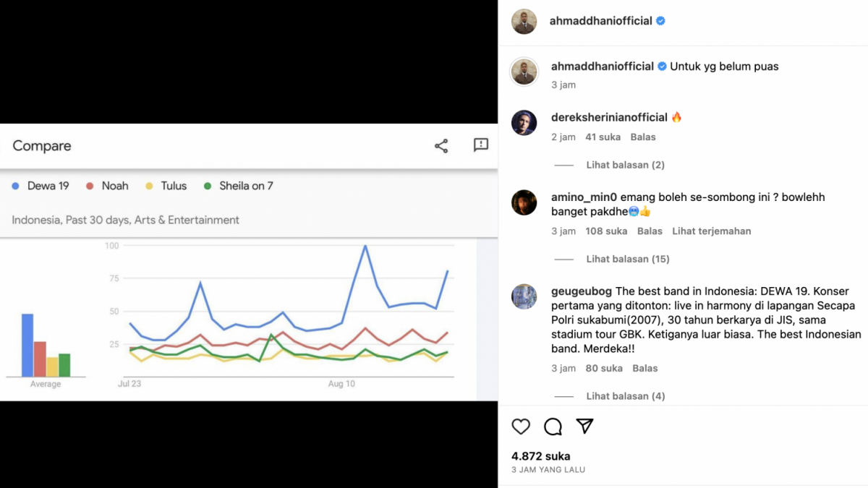
Task: Expand the 4 replies under geugeubog's comment
Action: pyautogui.click(x=625, y=395)
